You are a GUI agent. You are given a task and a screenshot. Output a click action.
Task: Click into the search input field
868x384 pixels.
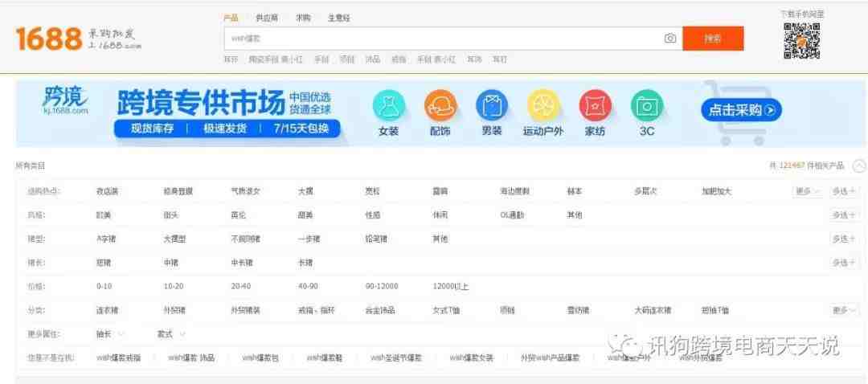(442, 39)
